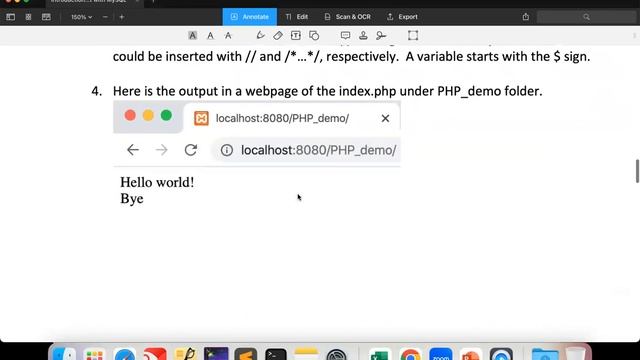Select the text box tool
The image size is (640, 360).
pyautogui.click(x=296, y=36)
